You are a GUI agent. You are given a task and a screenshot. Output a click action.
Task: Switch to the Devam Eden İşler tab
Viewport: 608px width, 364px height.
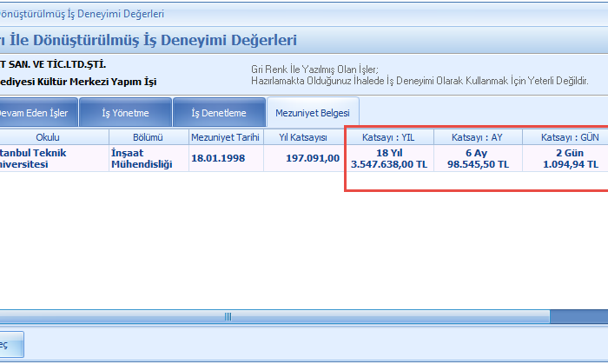(x=36, y=112)
